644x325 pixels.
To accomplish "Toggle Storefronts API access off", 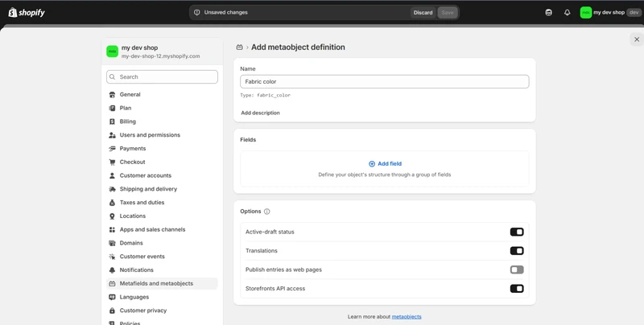I will click(517, 289).
